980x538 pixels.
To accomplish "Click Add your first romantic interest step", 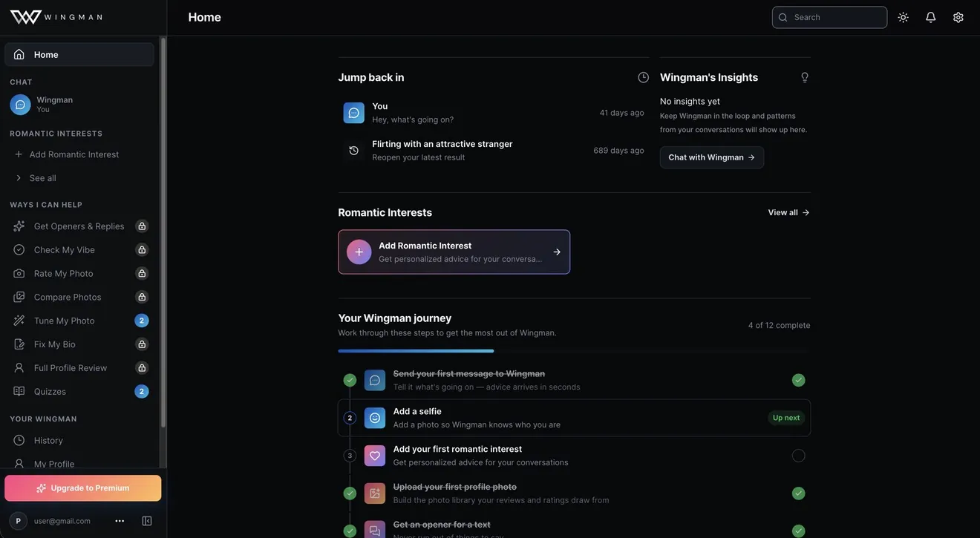I will point(575,456).
